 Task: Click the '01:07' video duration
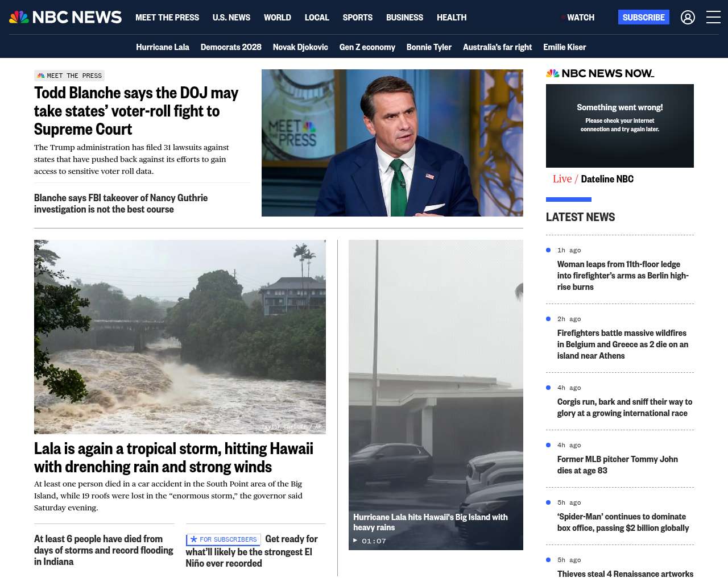(x=374, y=541)
